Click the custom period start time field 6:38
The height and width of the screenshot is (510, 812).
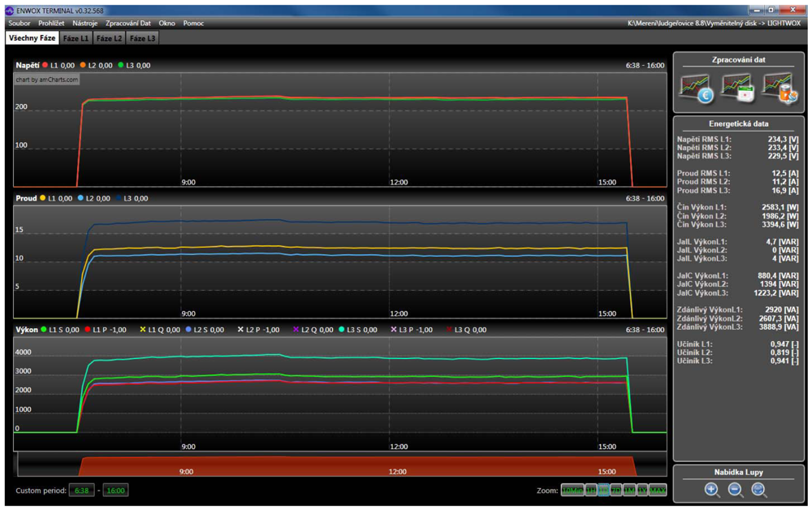82,491
